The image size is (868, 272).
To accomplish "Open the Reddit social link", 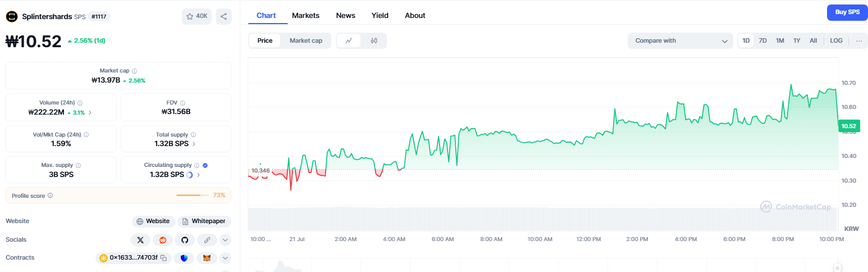I will click(x=163, y=240).
